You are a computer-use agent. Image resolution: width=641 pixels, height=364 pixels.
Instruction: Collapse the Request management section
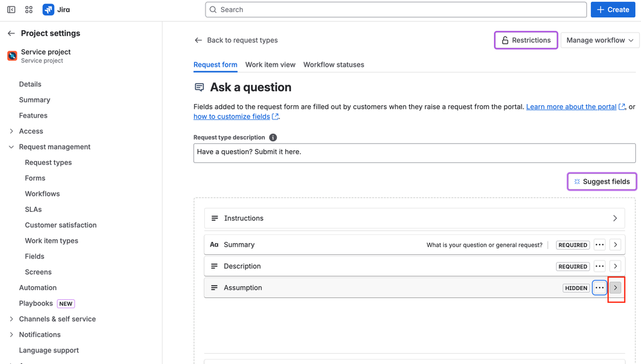[x=12, y=147]
